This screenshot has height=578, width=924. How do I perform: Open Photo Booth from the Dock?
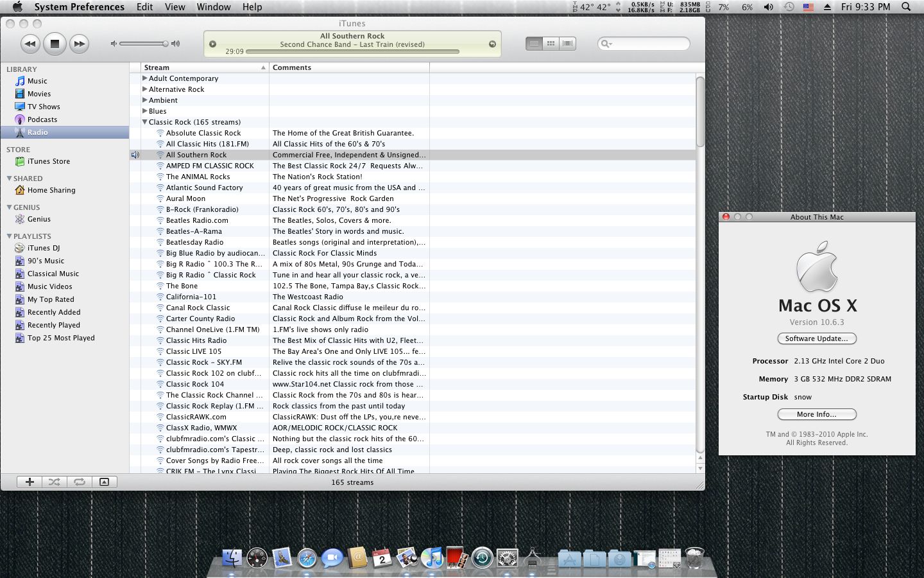tap(457, 557)
